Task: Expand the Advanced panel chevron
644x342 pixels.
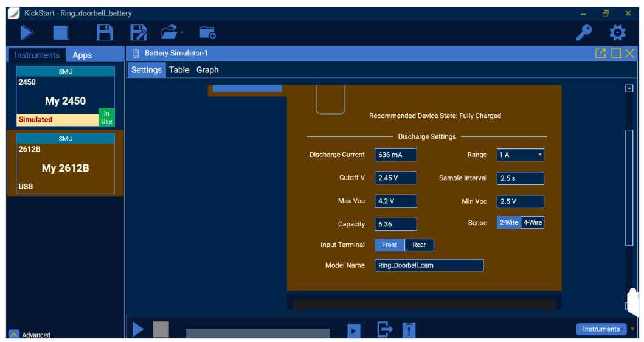Action: pyautogui.click(x=14, y=335)
